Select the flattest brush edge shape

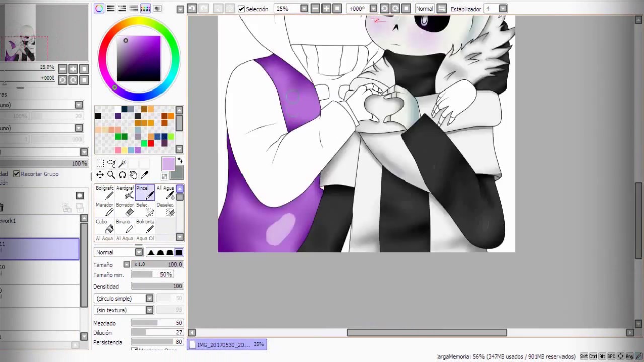point(179,252)
